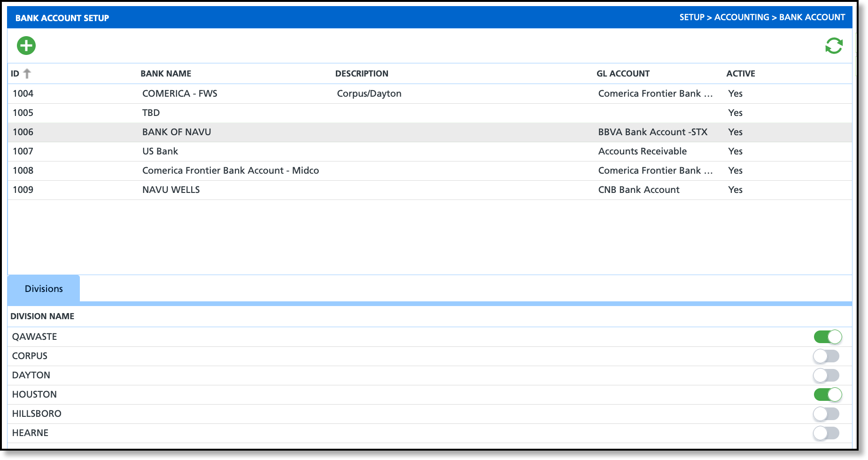Click the ID sort arrow icon
Screen dimensions: 868x460
click(27, 74)
